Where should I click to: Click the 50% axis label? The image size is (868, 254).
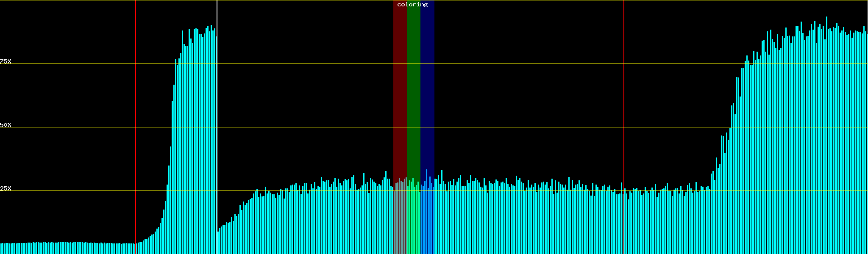(6, 125)
